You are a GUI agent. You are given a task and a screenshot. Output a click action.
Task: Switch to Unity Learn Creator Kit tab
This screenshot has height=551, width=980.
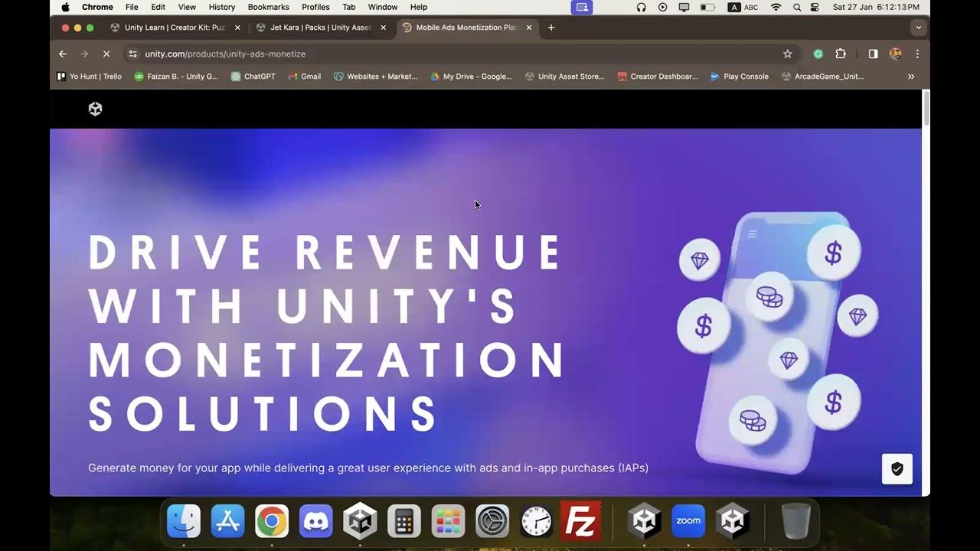coord(175,28)
